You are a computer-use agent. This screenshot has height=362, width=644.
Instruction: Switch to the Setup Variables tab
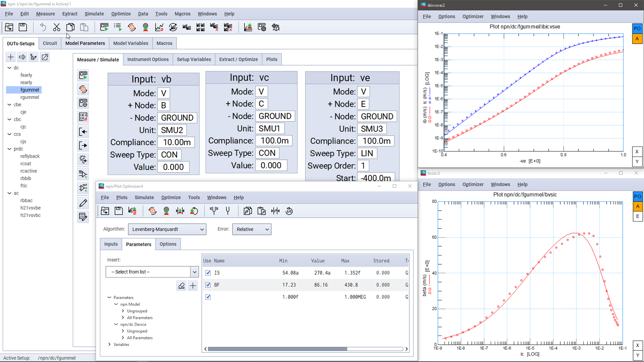(x=194, y=59)
